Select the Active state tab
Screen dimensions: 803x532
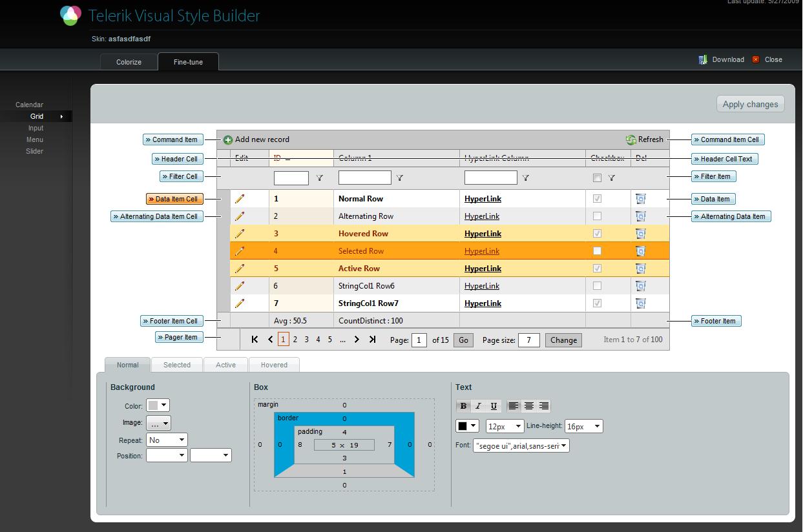(225, 365)
